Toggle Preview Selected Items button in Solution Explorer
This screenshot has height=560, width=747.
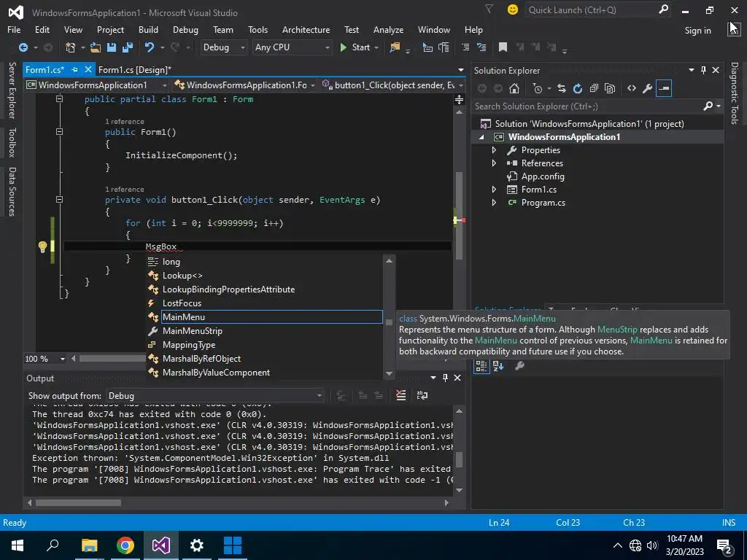pos(664,88)
